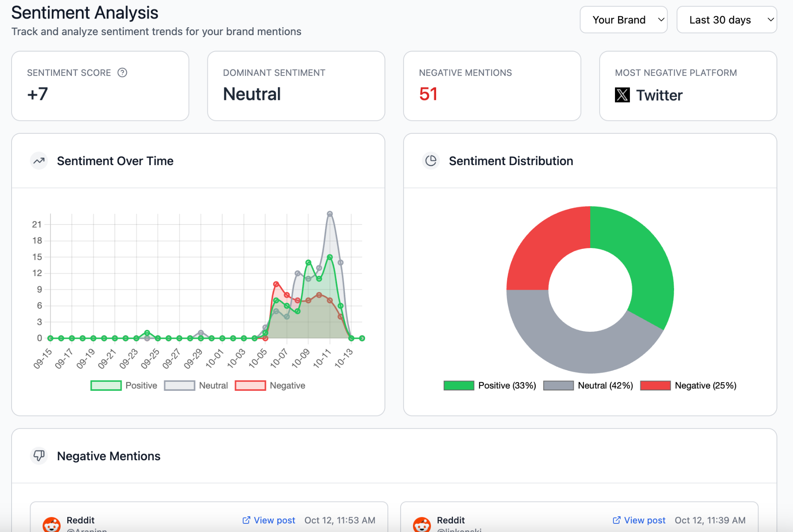The image size is (793, 532).
Task: Click the trend icon beside Sentiment Over Time
Action: click(x=39, y=161)
